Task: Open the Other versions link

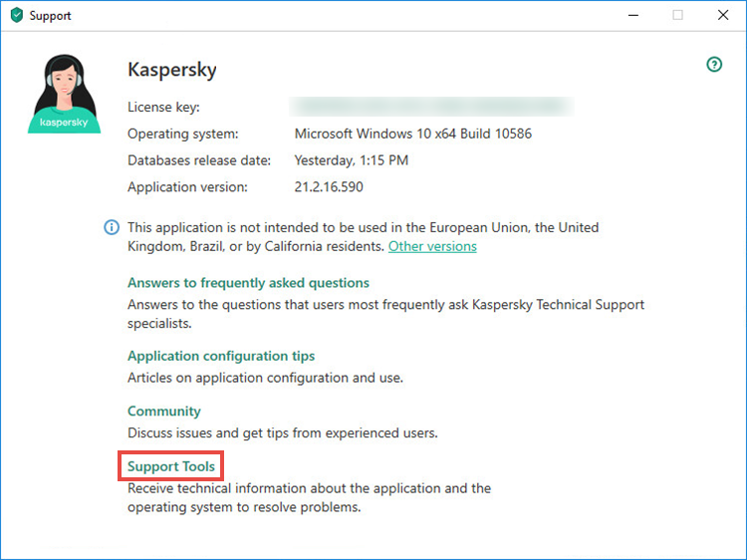Action: (x=432, y=246)
